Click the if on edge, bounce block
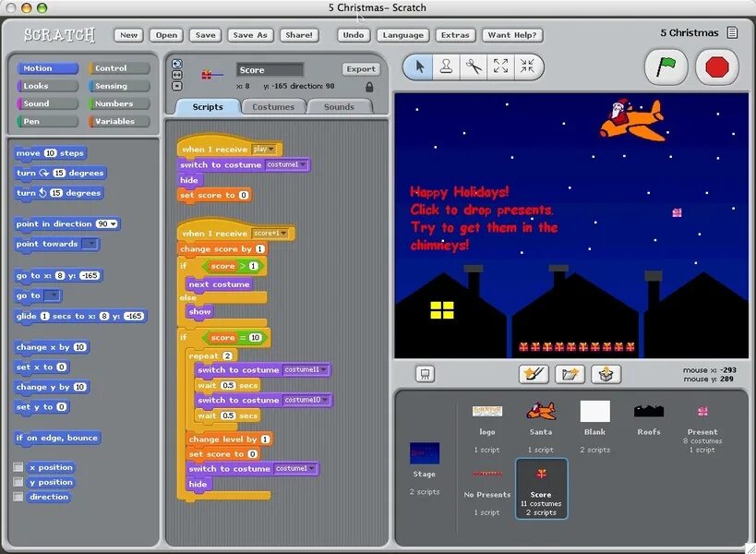This screenshot has width=756, height=554. point(57,438)
